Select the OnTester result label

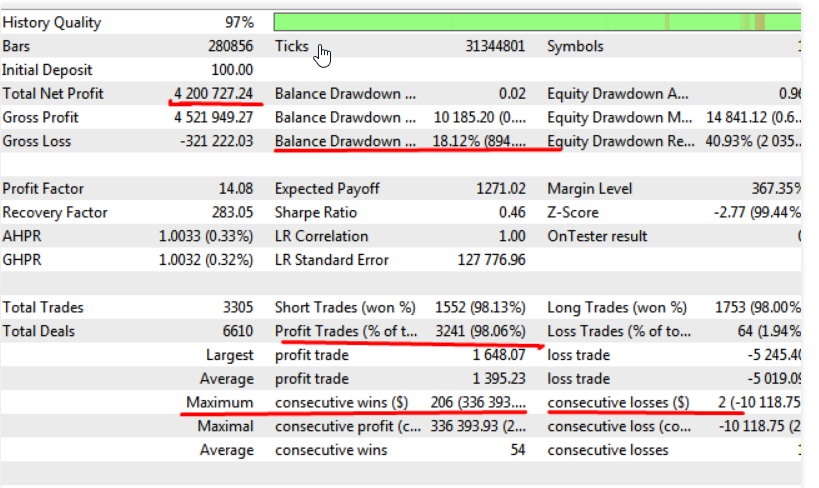597,236
